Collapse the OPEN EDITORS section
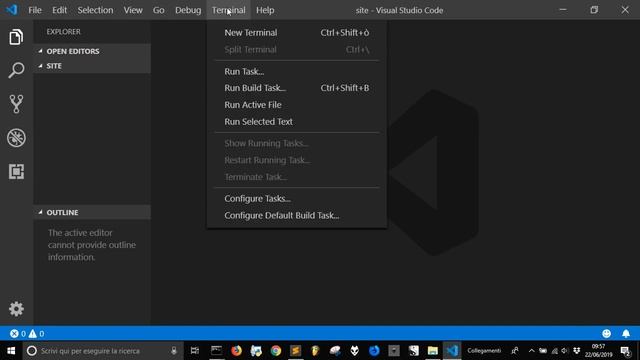This screenshot has height=360, width=640. click(92, 51)
